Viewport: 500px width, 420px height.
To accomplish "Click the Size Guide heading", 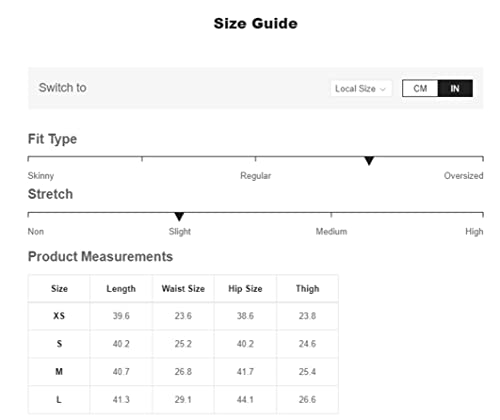I will tap(256, 24).
